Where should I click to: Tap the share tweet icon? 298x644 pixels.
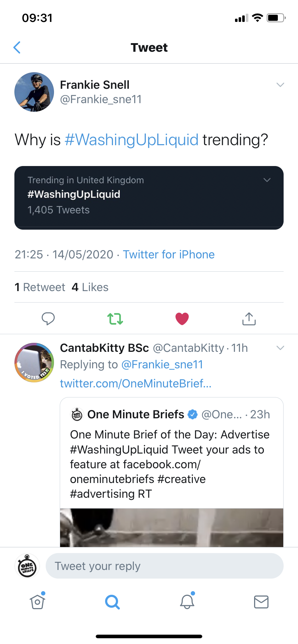pos(249,319)
